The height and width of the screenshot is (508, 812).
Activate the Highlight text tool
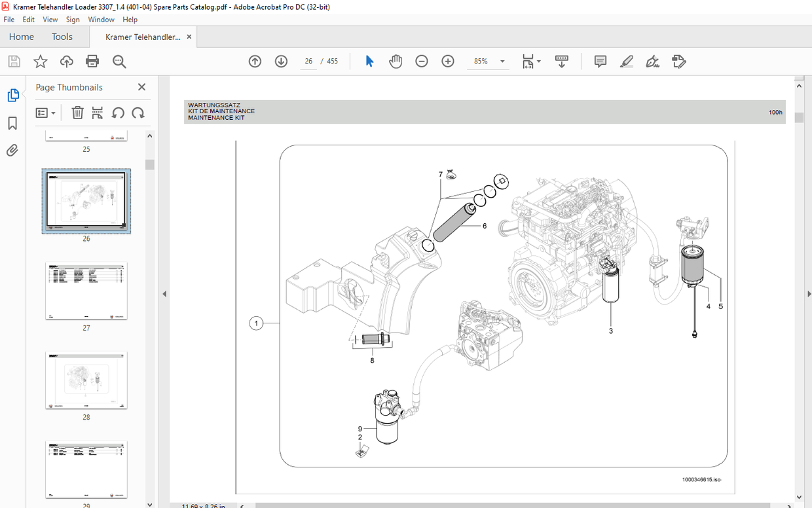tap(626, 61)
